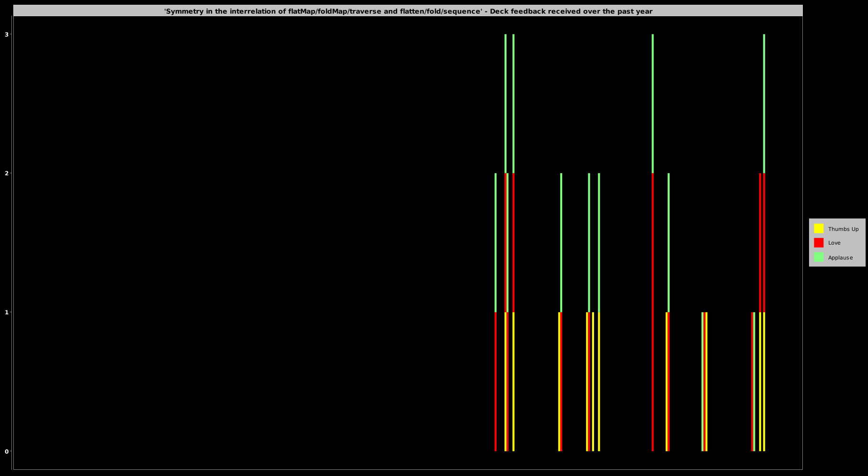Image resolution: width=868 pixels, height=476 pixels.
Task: Click the green Applause legend swatch
Action: tap(819, 257)
